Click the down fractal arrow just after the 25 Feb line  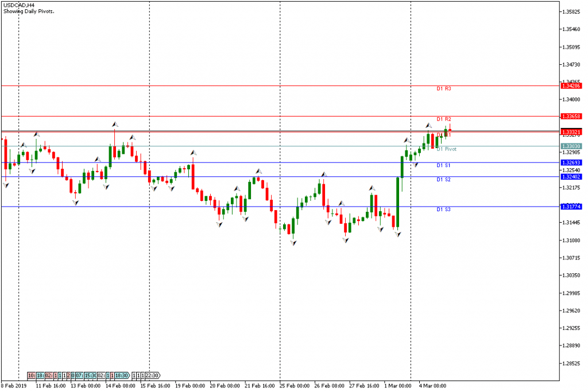tap(293, 243)
